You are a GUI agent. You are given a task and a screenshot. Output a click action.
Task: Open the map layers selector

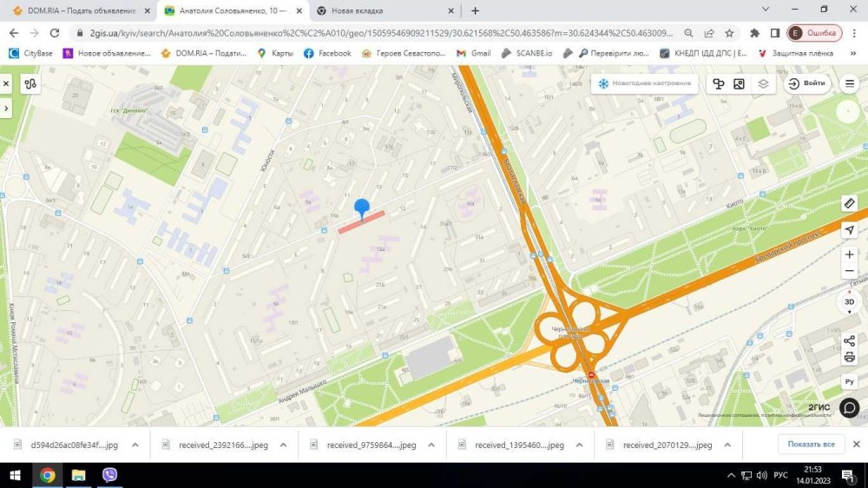tap(763, 84)
